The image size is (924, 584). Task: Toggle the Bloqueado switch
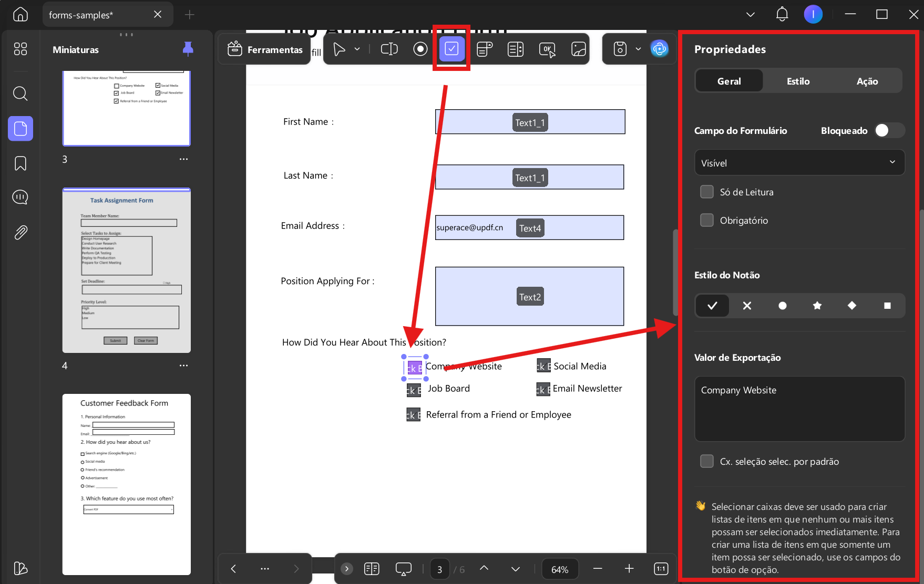(x=889, y=130)
